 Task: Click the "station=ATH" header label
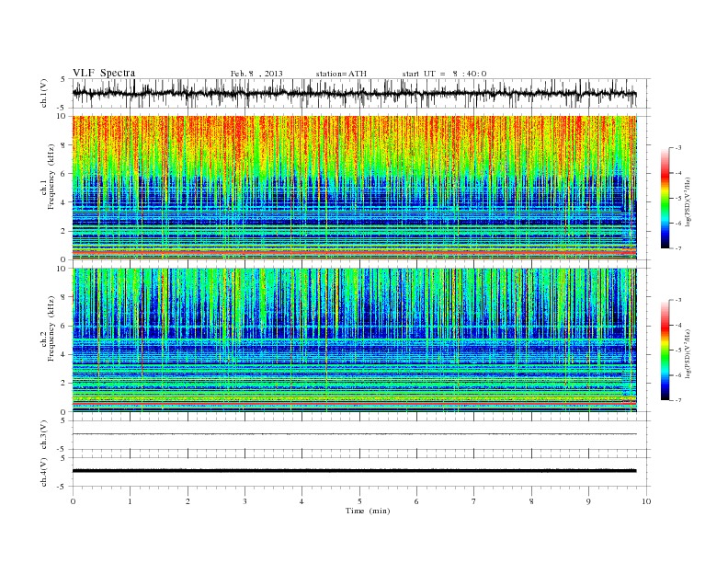tap(341, 74)
